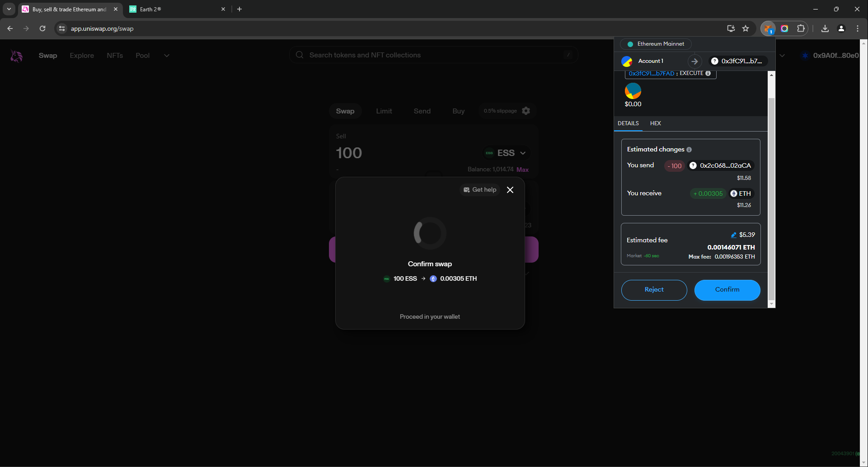Confirm the MetaMask transaction

pos(727,290)
